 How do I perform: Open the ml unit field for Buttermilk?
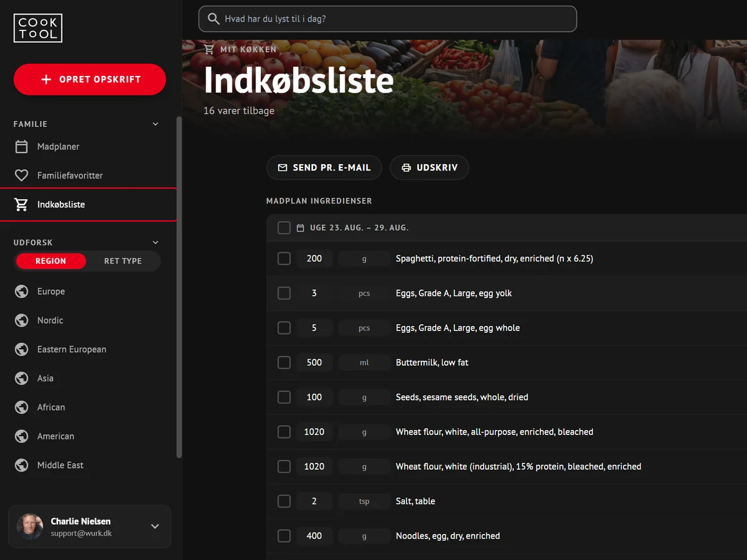(364, 363)
